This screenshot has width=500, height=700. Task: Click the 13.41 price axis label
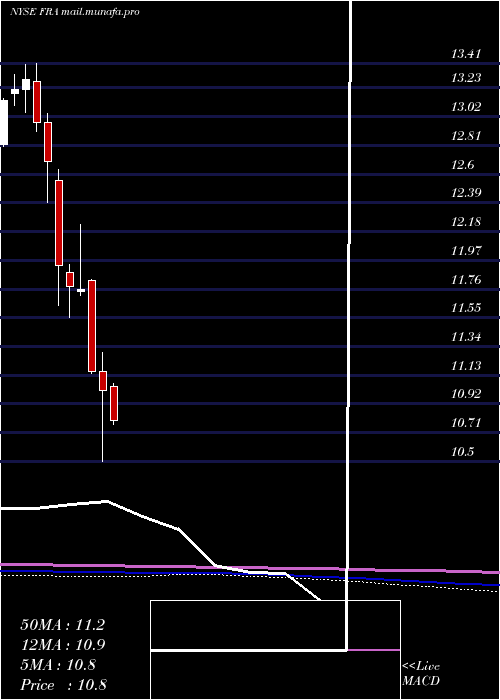point(466,54)
